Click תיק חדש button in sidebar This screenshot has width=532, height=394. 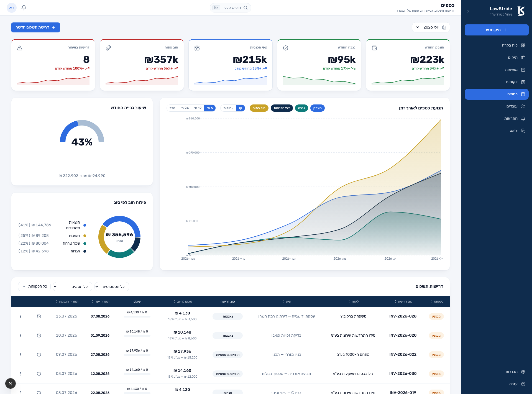click(497, 30)
